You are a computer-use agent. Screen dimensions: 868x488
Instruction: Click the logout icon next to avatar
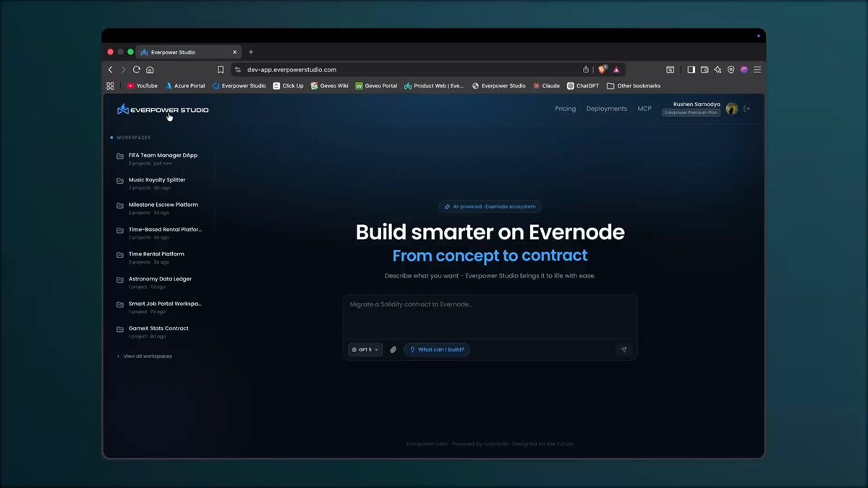click(x=747, y=109)
